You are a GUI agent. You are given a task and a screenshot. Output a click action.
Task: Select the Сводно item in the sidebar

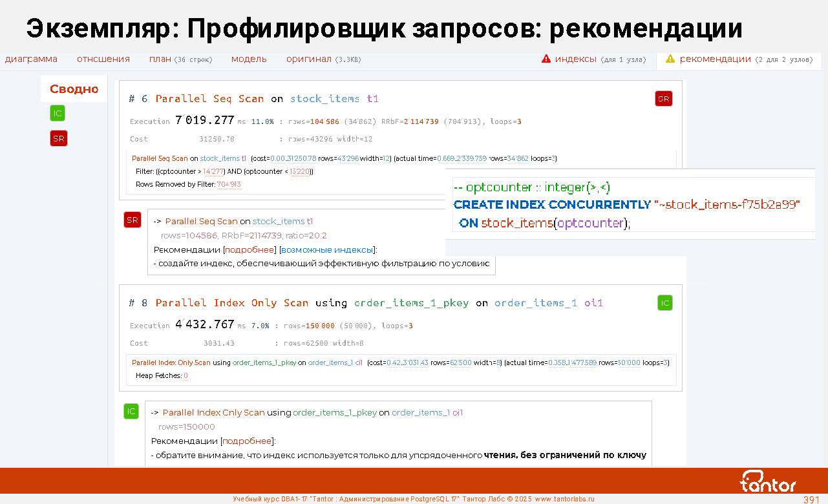pyautogui.click(x=74, y=89)
